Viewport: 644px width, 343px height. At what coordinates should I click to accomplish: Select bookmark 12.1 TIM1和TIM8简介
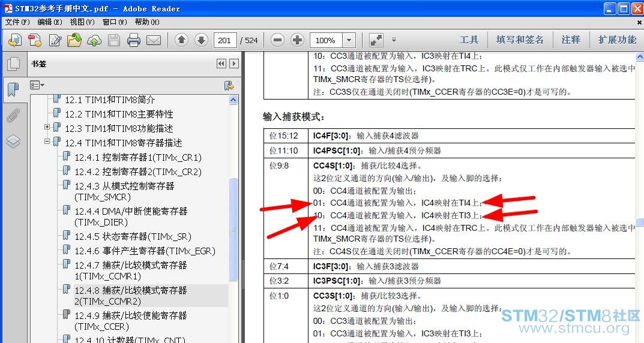click(x=110, y=100)
